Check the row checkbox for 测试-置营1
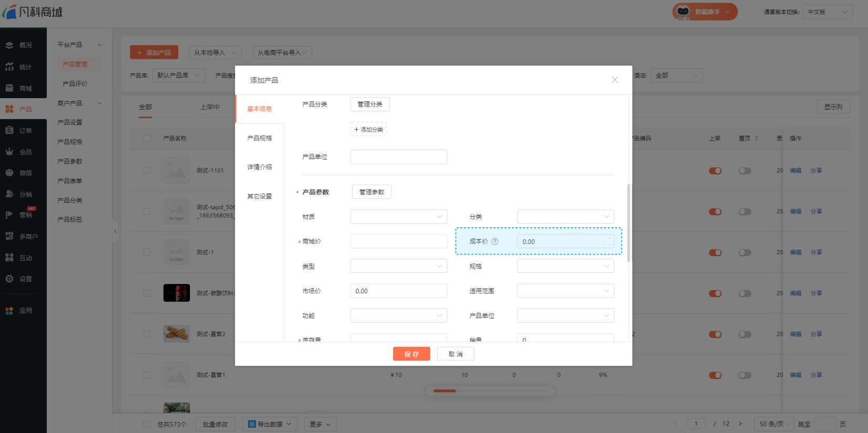 click(147, 375)
